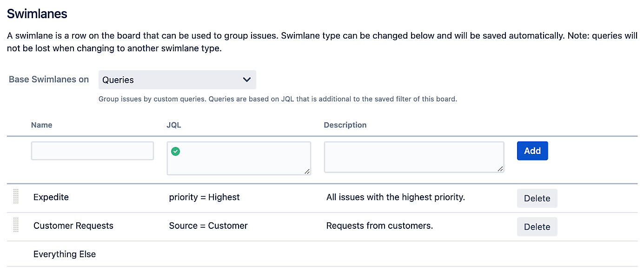Select the Expedite swimlane name
Viewport: 644px width, 273px height.
(51, 197)
